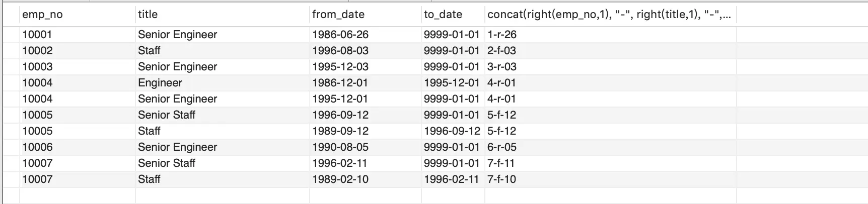This screenshot has height=204, width=868.
Task: Select the from_date cell 1986-06-26
Action: coord(340,35)
